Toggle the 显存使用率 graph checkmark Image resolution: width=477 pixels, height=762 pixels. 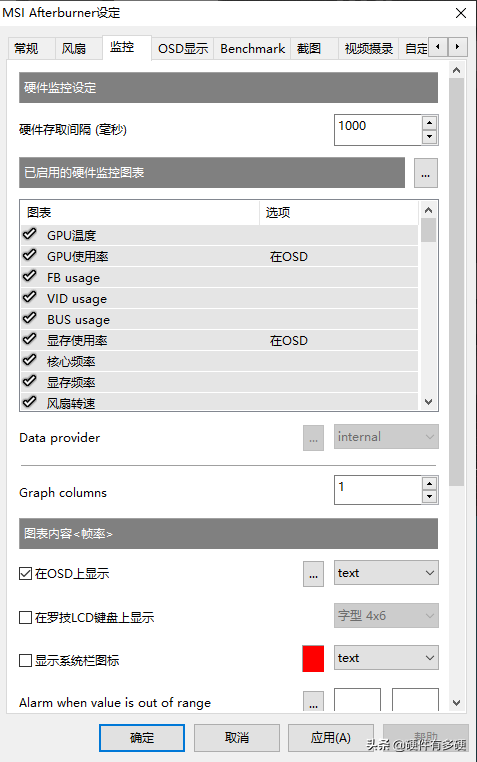point(30,339)
